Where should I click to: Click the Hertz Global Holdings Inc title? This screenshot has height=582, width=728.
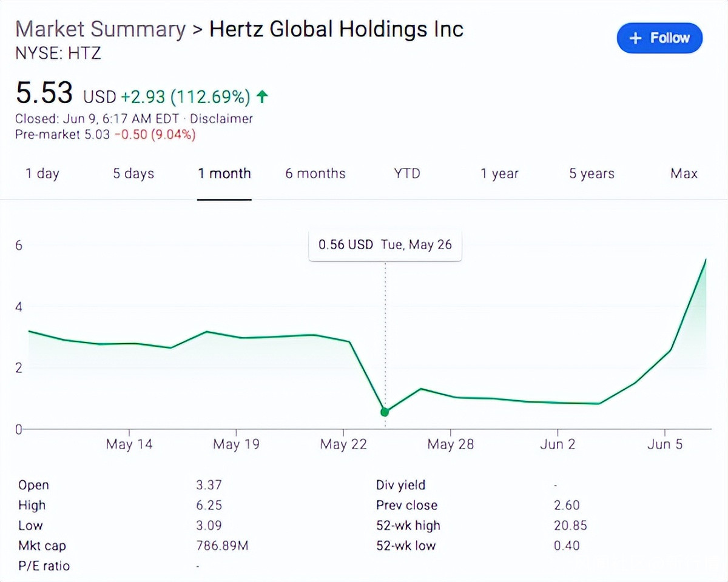(x=336, y=30)
